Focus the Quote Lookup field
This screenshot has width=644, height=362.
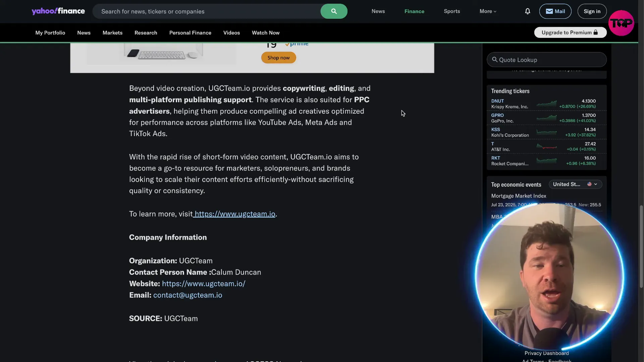click(546, 60)
